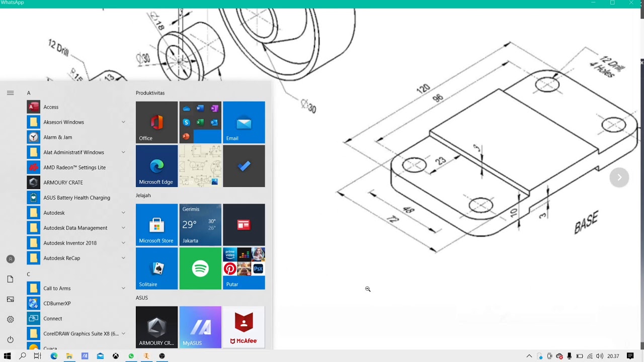The height and width of the screenshot is (362, 644).
Task: Open the notification Action Center
Action: click(630, 356)
